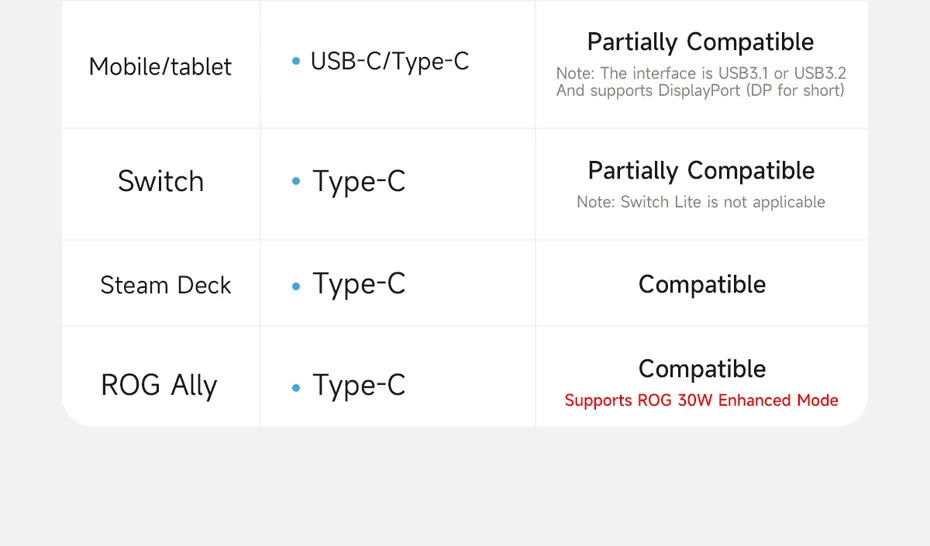
Task: Click Partially Compatible heading for Mobile/tablet
Action: pyautogui.click(x=700, y=42)
